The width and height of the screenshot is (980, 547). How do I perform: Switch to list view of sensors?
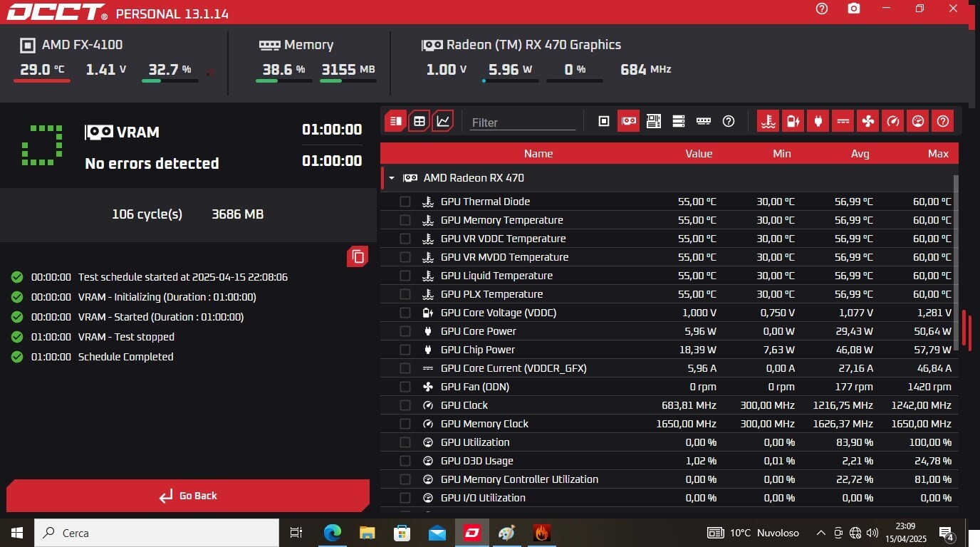pos(395,121)
